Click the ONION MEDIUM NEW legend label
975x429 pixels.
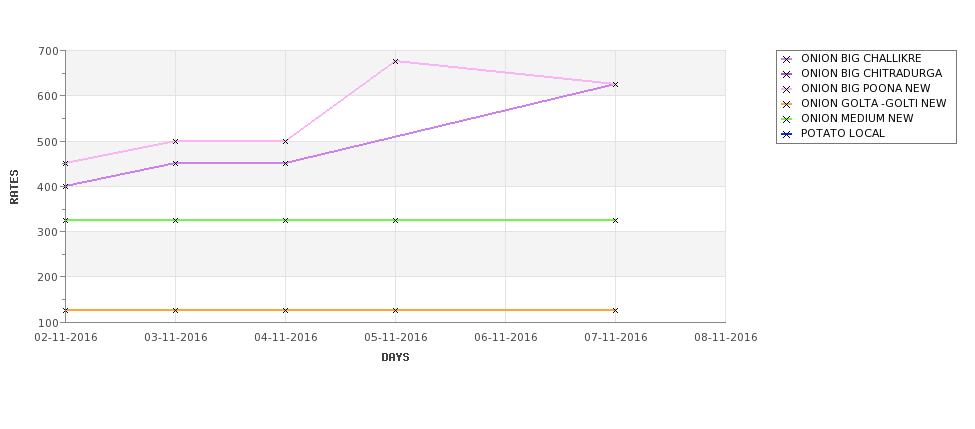[857, 118]
